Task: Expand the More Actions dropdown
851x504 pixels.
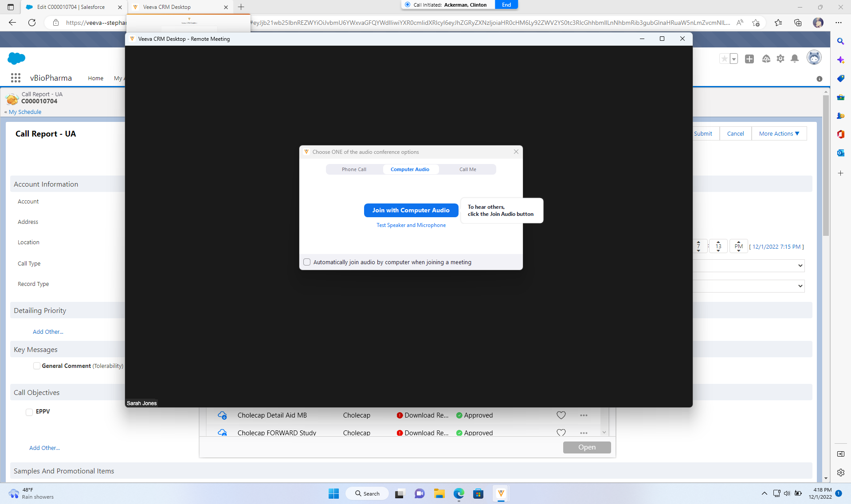Action: click(779, 133)
